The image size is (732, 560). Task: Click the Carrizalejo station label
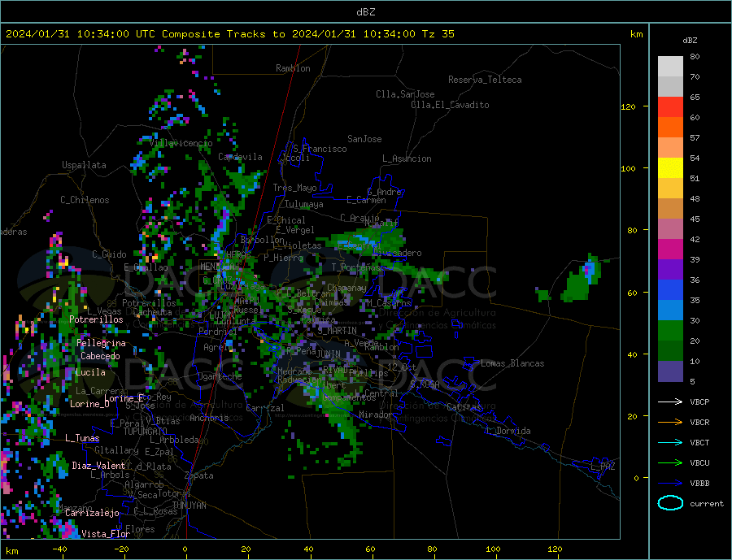(92, 514)
